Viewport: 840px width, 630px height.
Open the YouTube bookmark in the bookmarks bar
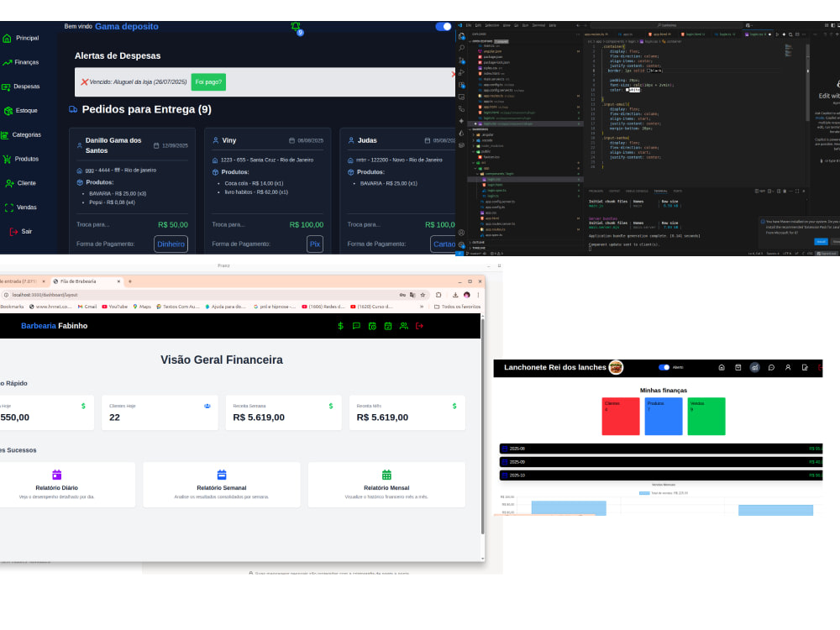(x=114, y=307)
